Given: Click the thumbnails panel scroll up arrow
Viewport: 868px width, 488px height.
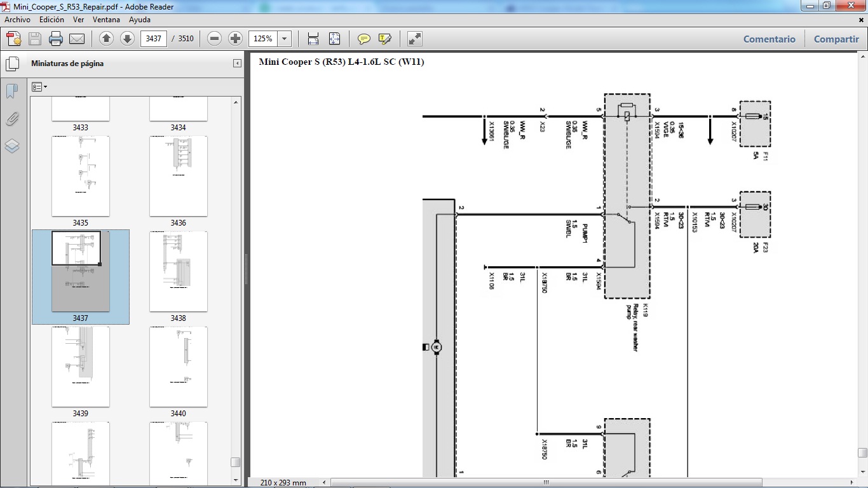Looking at the screenshot, I should click(236, 102).
